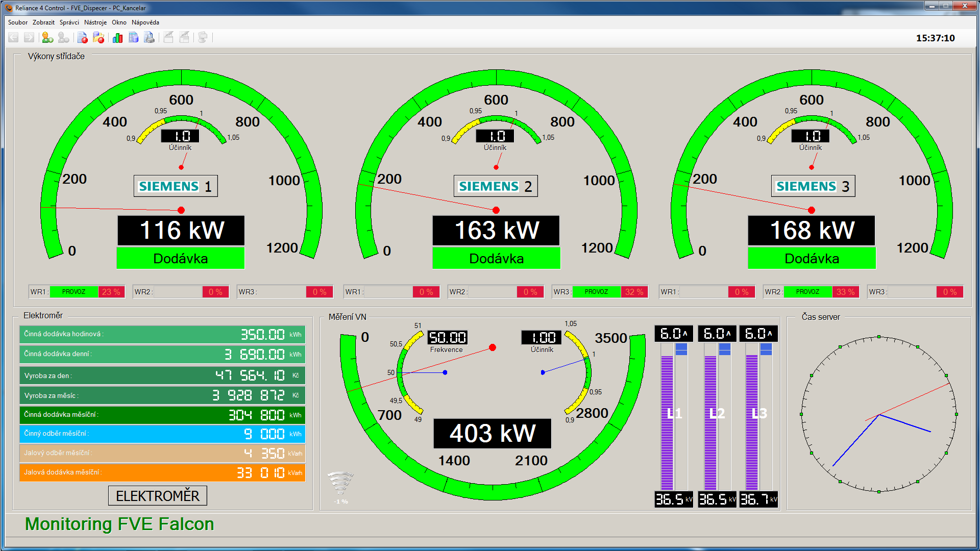The height and width of the screenshot is (551, 980).
Task: Open current alarms document icon
Action: click(82, 37)
